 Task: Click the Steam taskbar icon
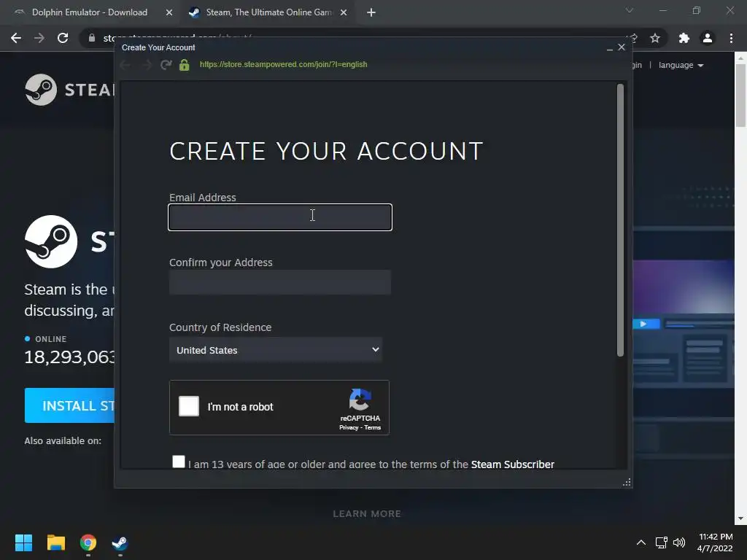coord(120,542)
